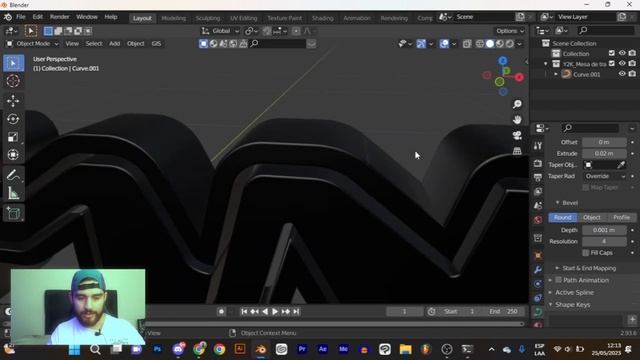Hide Collection with its eye icon

(x=622, y=53)
